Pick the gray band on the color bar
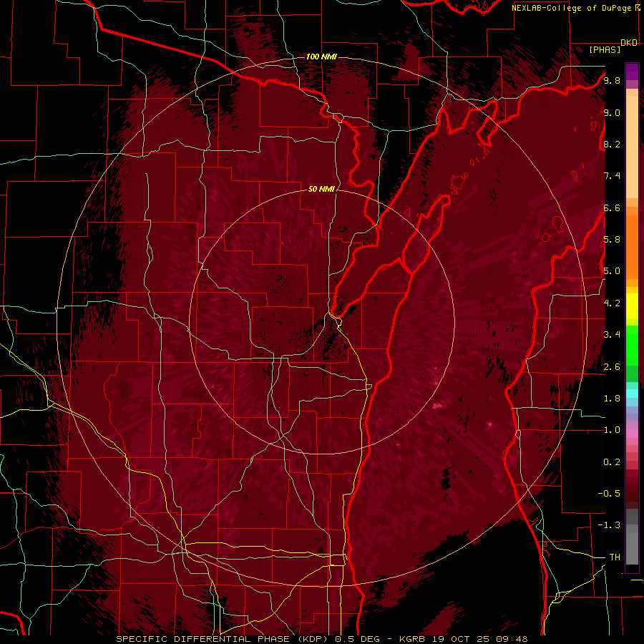The image size is (644, 644). coord(632,537)
